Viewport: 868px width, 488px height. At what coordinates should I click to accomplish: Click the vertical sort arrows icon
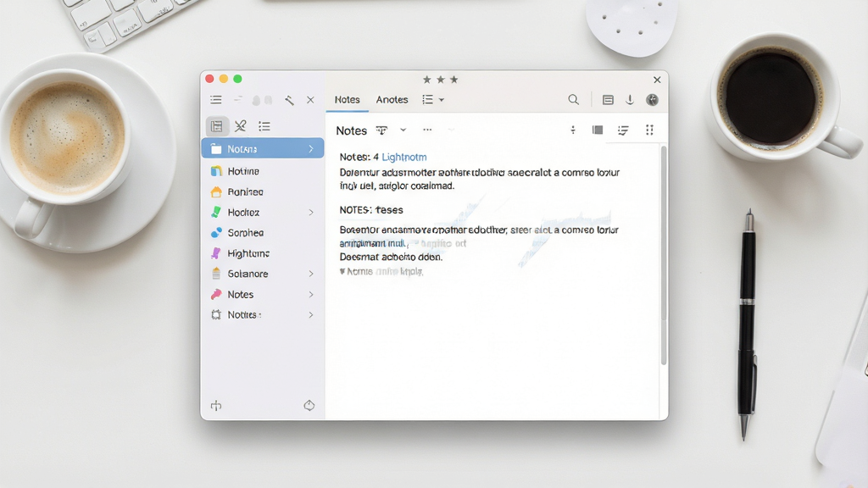click(x=573, y=130)
